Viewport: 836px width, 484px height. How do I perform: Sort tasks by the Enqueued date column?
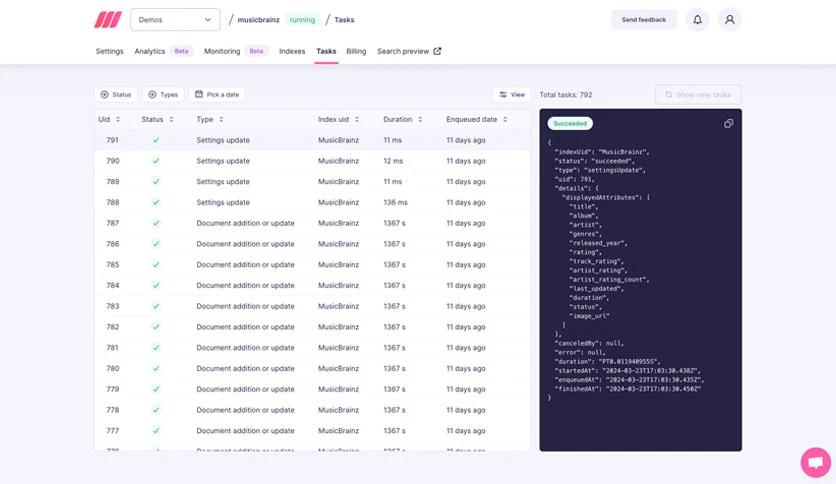[476, 119]
